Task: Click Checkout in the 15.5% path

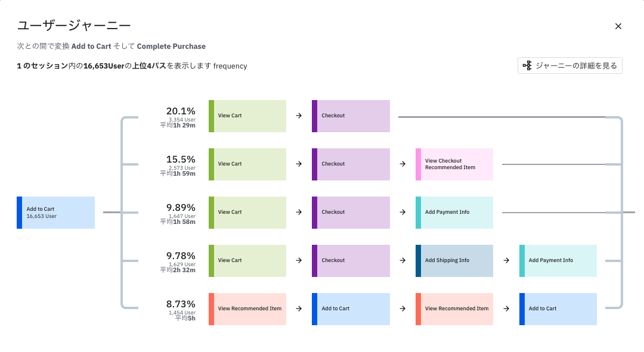Action: pyautogui.click(x=351, y=164)
